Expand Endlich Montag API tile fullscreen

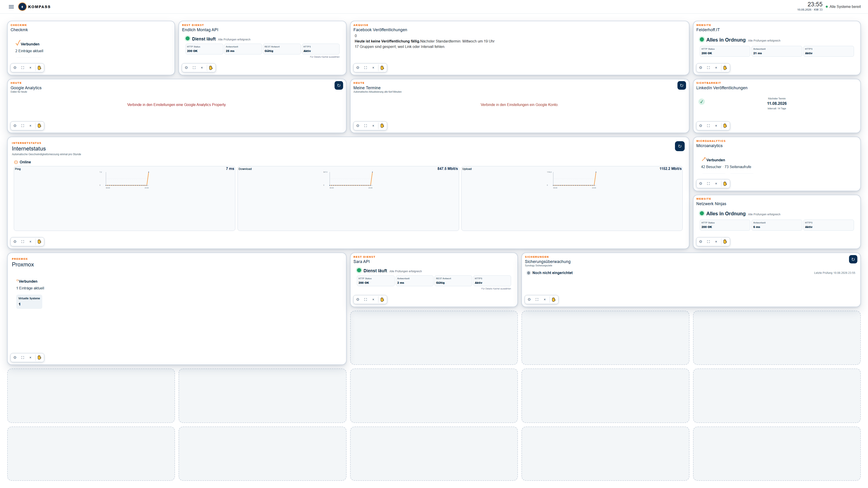(x=194, y=68)
